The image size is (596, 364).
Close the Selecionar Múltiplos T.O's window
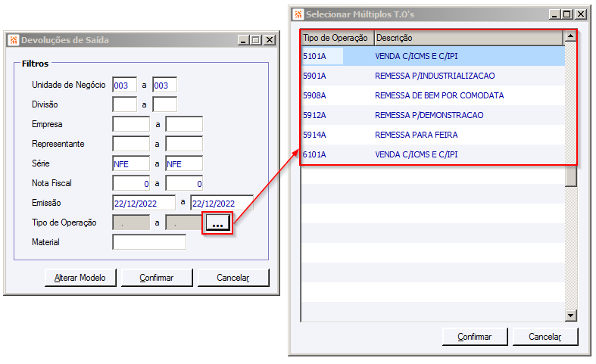(x=581, y=14)
